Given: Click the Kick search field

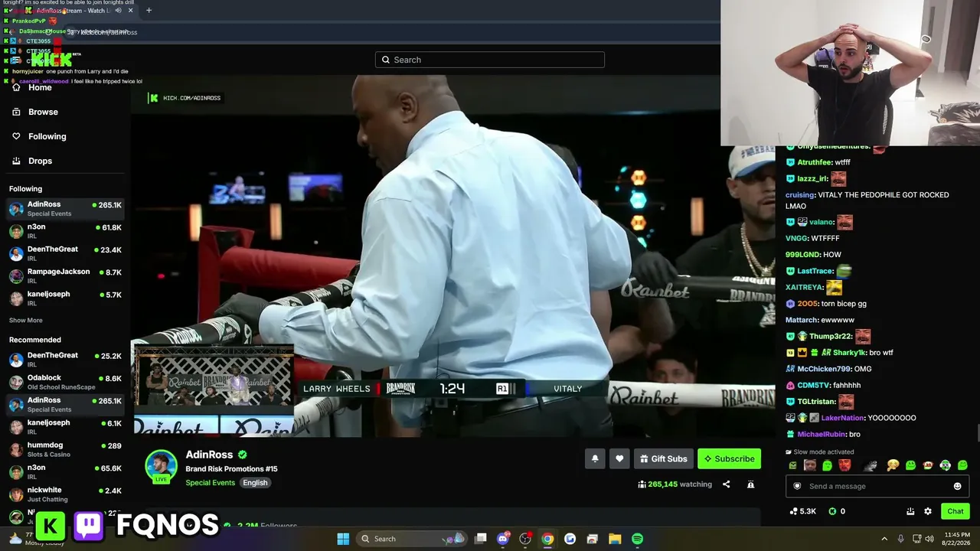Looking at the screenshot, I should [490, 60].
